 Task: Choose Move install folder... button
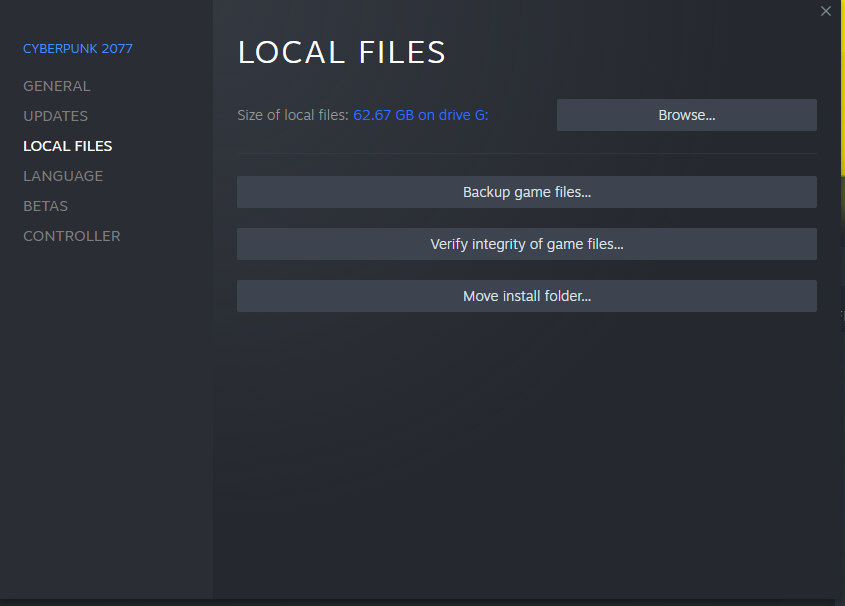[x=526, y=296]
